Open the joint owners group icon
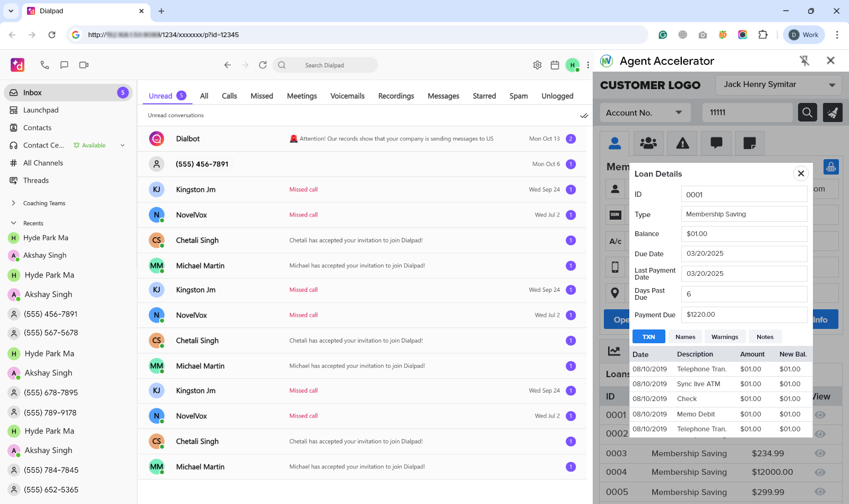Image resolution: width=849 pixels, height=504 pixels. 648,143
